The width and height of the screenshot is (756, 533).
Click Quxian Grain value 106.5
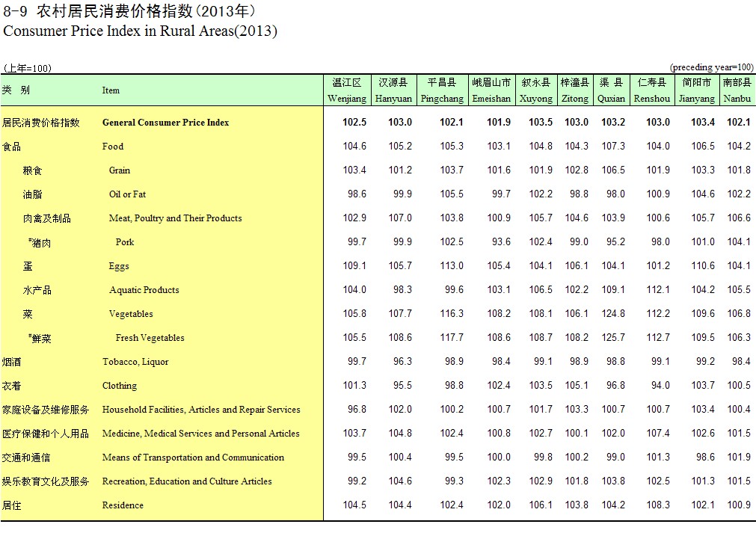pyautogui.click(x=613, y=170)
